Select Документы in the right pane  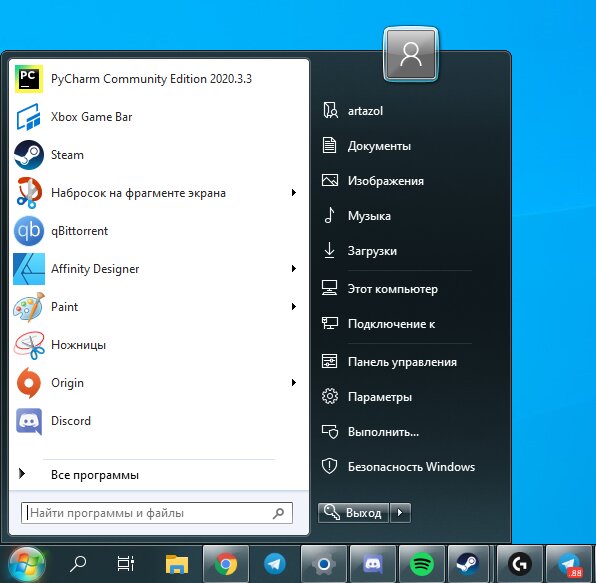(x=379, y=146)
